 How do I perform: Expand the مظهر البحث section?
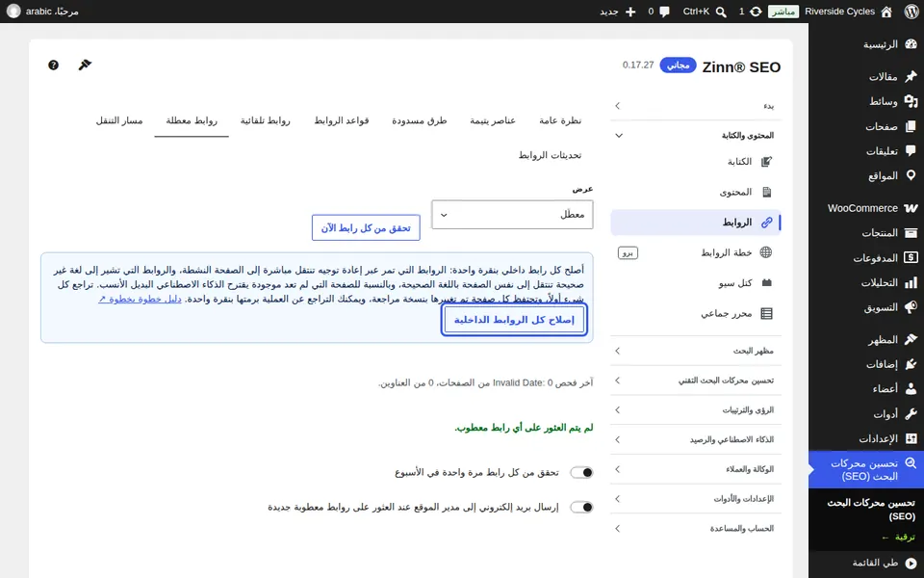point(696,351)
